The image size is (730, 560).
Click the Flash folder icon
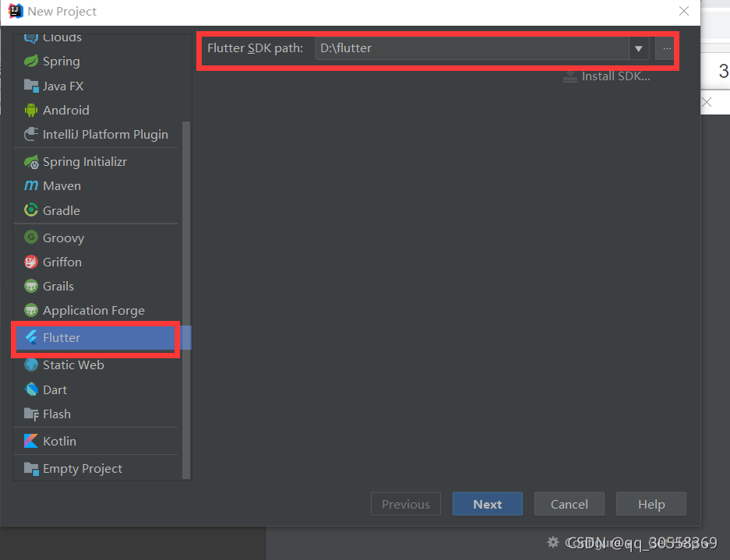[x=31, y=414]
